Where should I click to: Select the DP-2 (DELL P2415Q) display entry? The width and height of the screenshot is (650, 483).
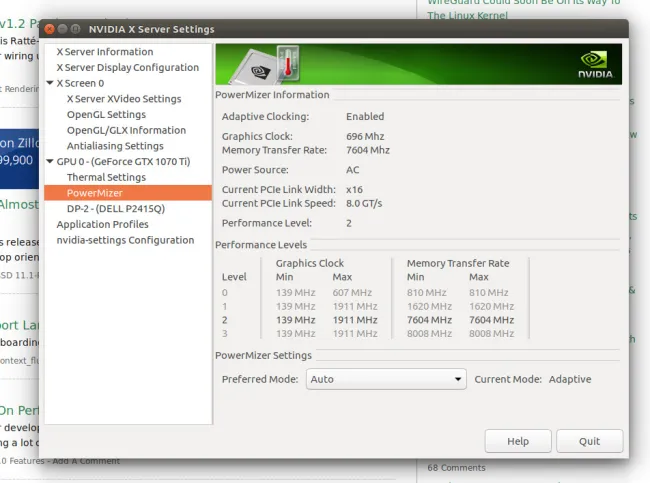point(115,208)
